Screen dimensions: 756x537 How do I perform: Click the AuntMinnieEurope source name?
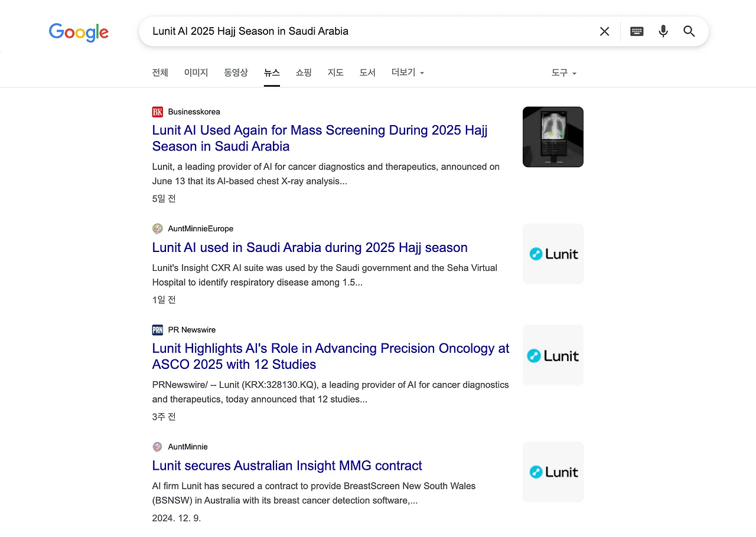click(201, 228)
